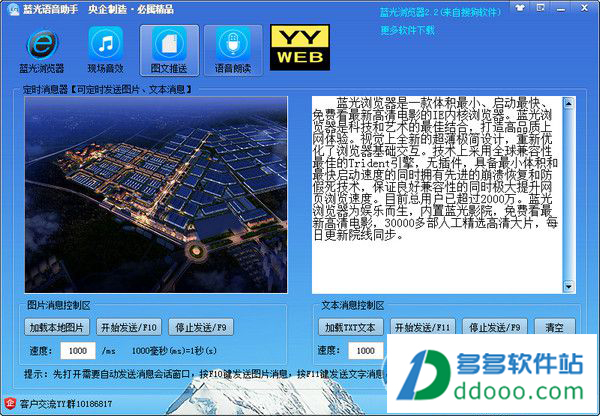Follow the 更多软件下载 link
Screen dimensions: 600x416
[x=408, y=30]
